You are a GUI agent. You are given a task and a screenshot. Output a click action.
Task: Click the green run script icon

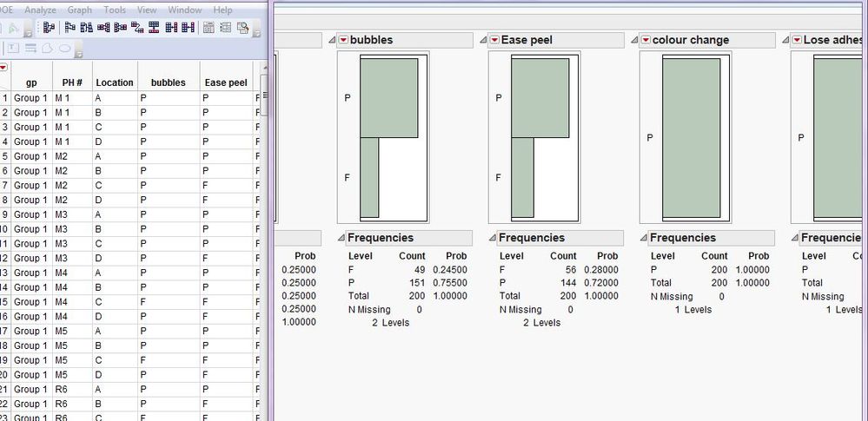13,27
